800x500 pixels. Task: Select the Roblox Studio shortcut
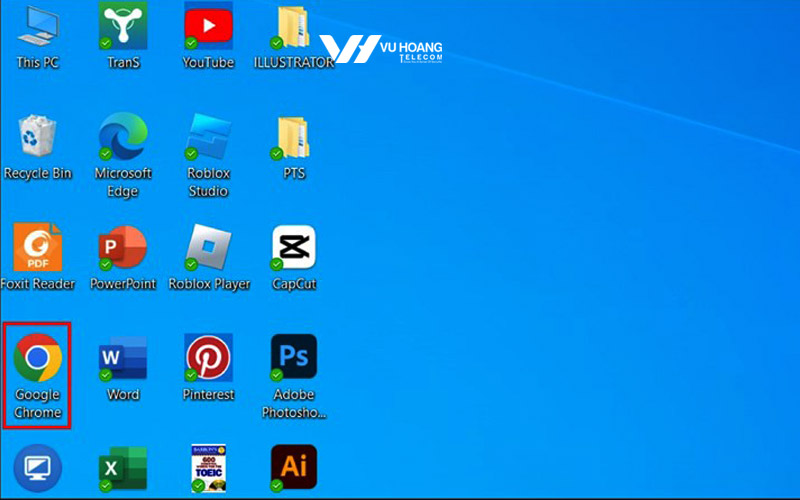coord(208,136)
